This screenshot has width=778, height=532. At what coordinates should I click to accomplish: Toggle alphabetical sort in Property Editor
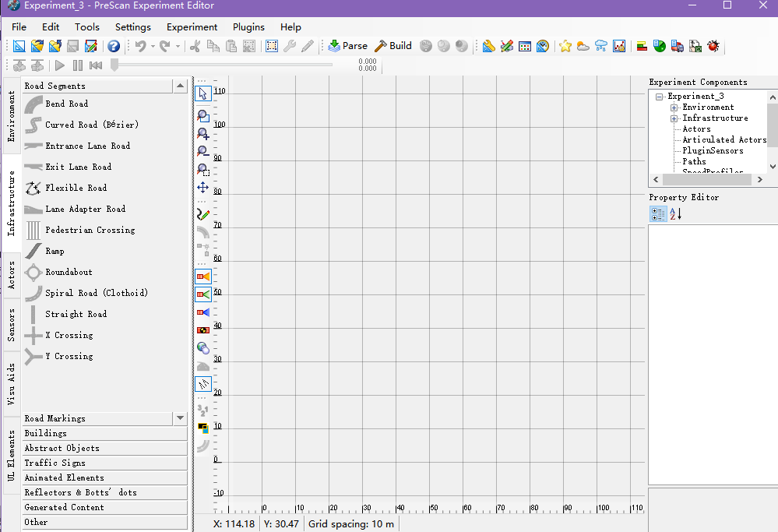(x=675, y=214)
